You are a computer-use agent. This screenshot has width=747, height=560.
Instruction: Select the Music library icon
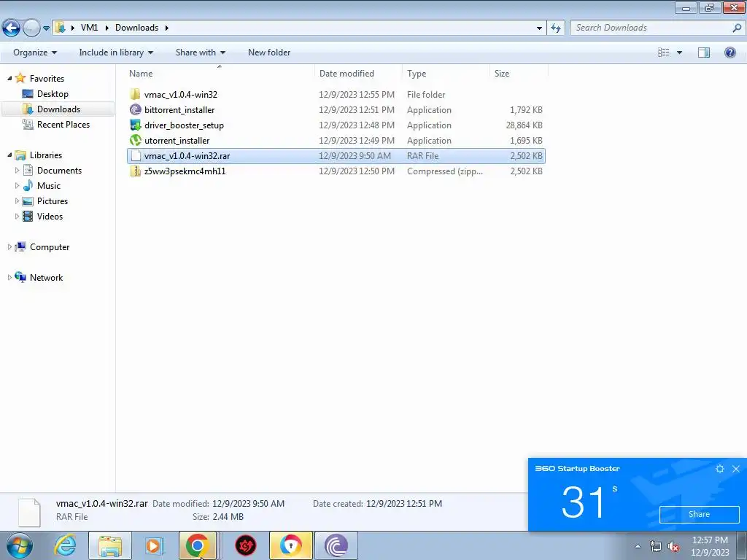pyautogui.click(x=28, y=185)
